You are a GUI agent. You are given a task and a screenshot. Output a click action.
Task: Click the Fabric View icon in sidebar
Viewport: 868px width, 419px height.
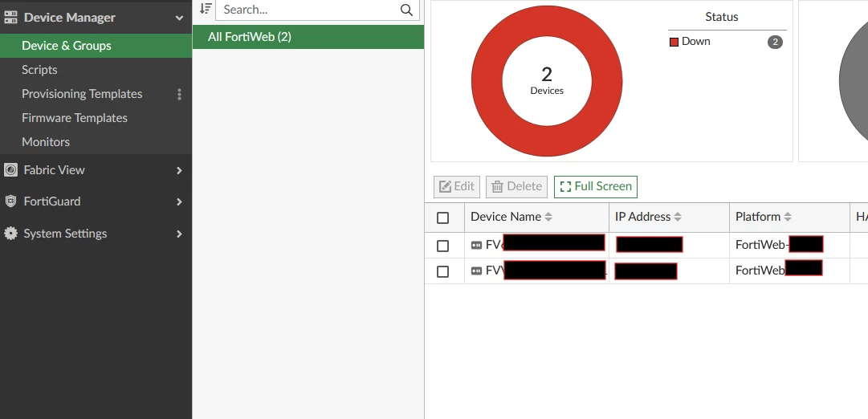[x=10, y=170]
